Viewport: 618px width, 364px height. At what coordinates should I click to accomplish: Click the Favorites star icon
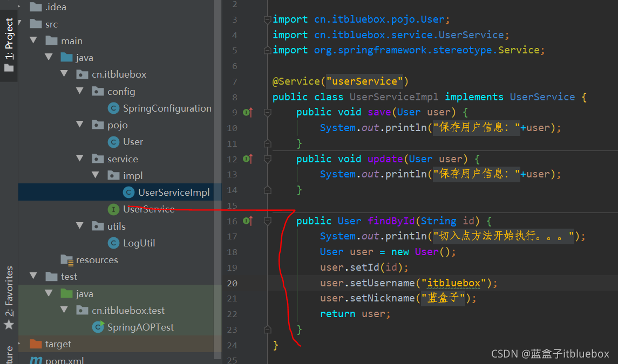[x=9, y=325]
